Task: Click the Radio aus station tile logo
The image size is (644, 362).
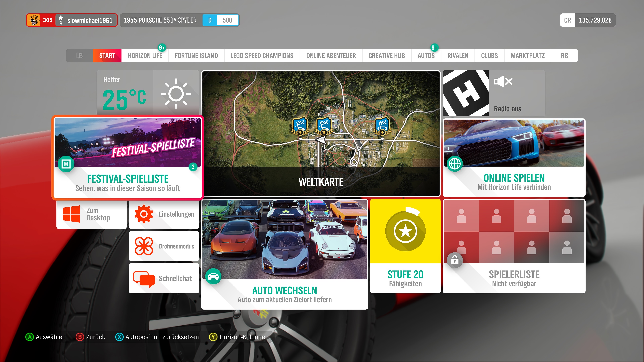Action: pos(466,94)
